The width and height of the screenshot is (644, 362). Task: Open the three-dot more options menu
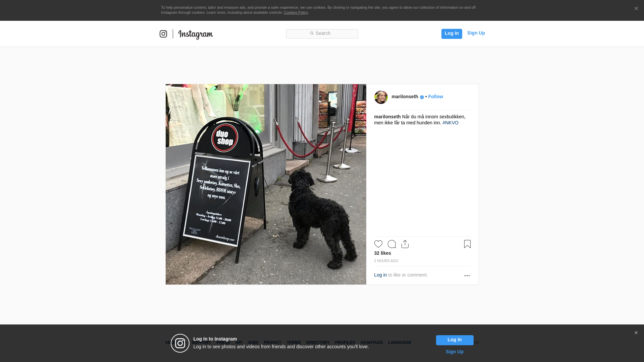tap(467, 276)
